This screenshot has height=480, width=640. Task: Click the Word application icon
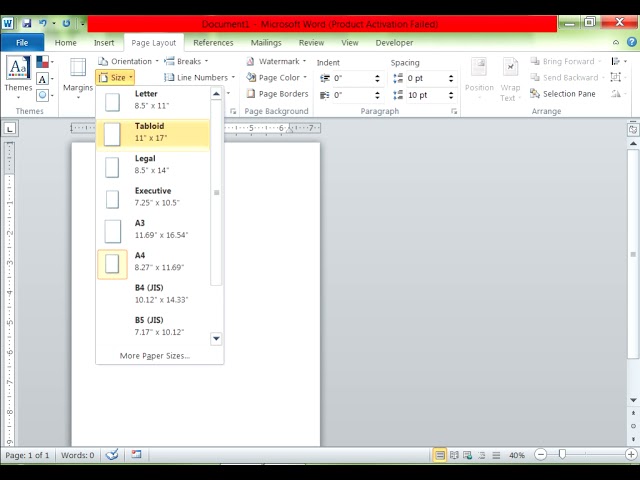[8, 23]
